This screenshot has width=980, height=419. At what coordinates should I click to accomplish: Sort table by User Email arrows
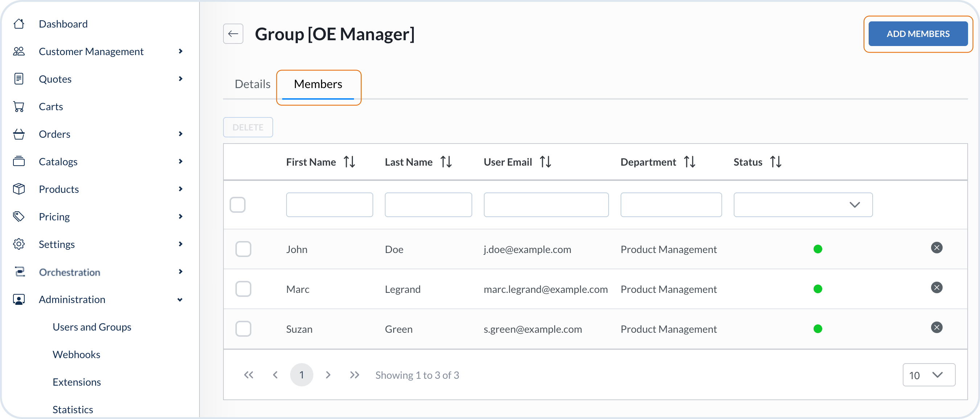pos(545,162)
